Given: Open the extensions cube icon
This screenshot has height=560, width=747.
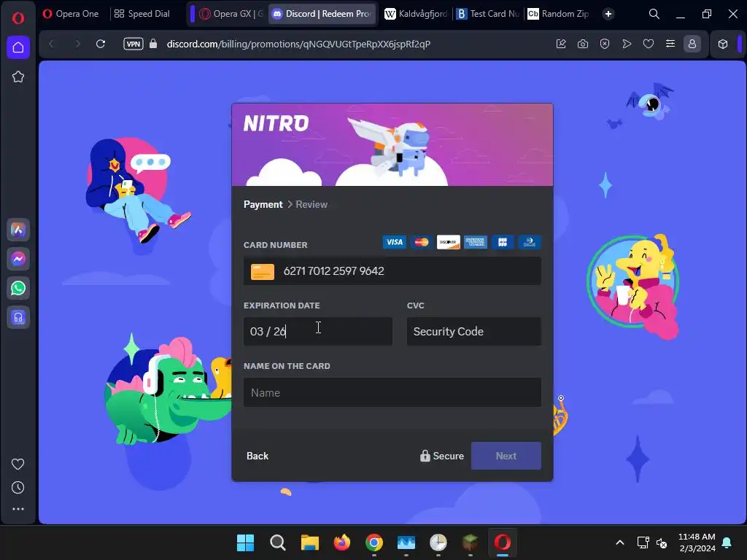Looking at the screenshot, I should pos(723,44).
